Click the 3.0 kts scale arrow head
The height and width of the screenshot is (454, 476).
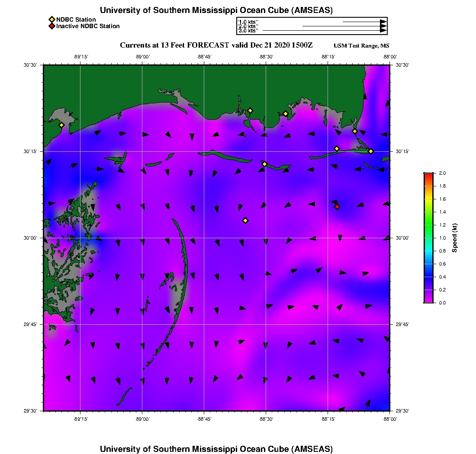[383, 31]
